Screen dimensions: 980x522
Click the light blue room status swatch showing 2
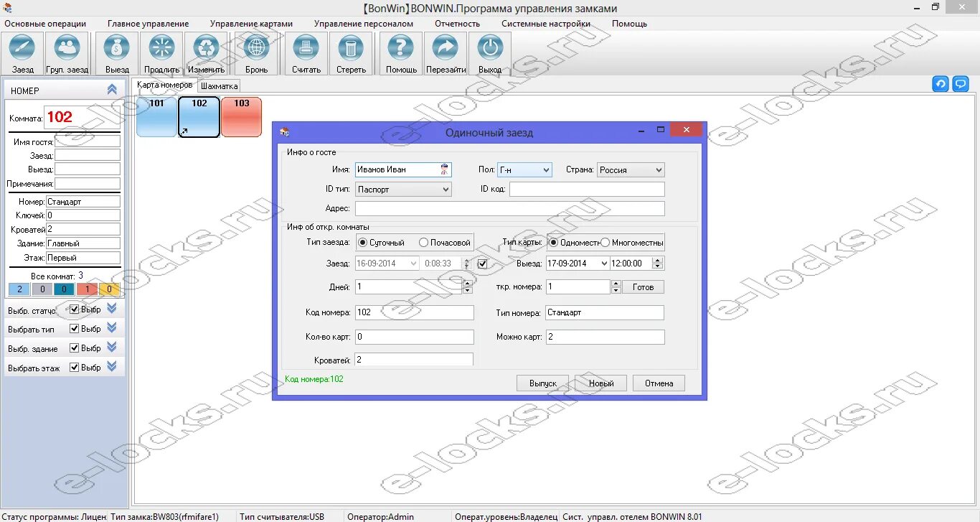(19, 289)
